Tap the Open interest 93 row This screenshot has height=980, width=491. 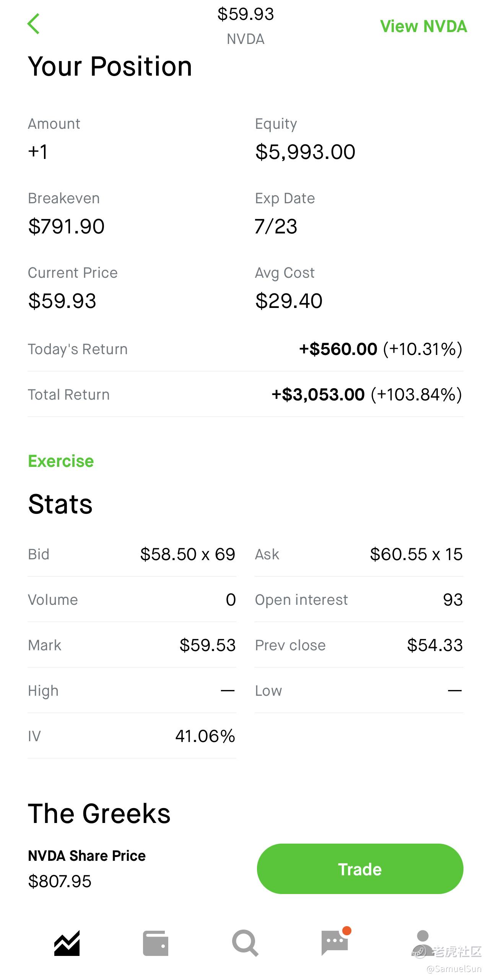click(x=359, y=599)
